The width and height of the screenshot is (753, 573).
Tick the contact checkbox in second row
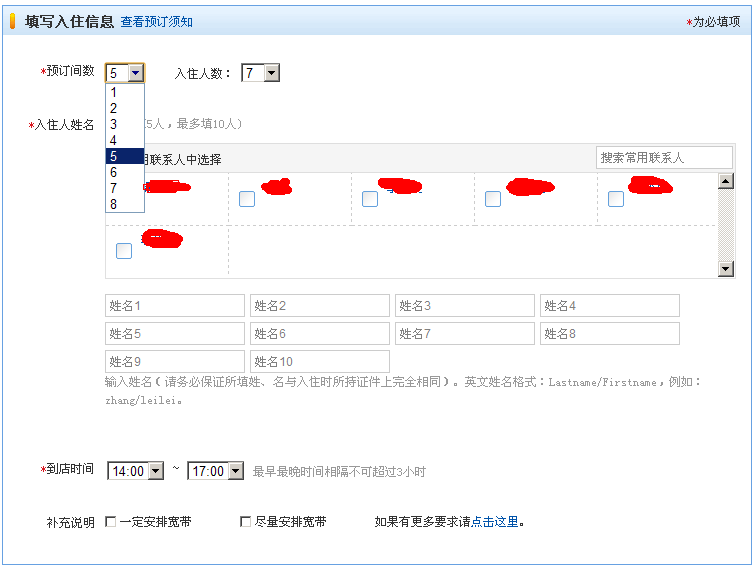(x=124, y=251)
